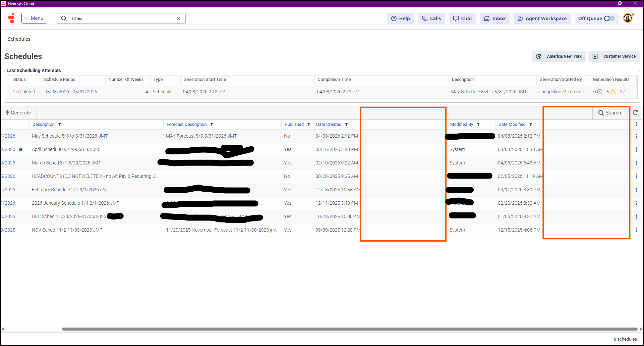Select 'May Schedule 5/3 to 5/31/2026 JMT' description
Image resolution: width=644 pixels, height=346 pixels.
[70, 136]
